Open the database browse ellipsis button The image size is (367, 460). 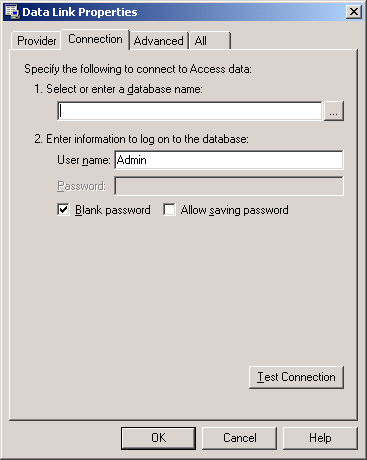tap(334, 111)
